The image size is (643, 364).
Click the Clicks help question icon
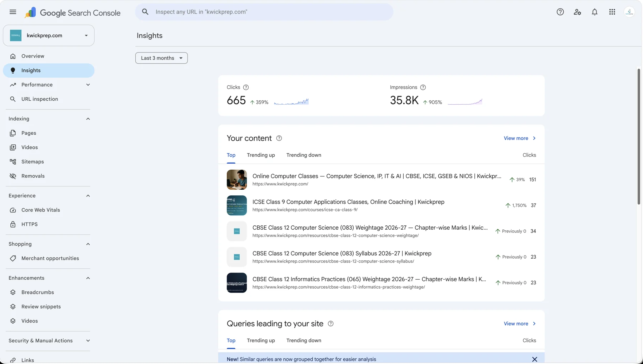pos(246,87)
